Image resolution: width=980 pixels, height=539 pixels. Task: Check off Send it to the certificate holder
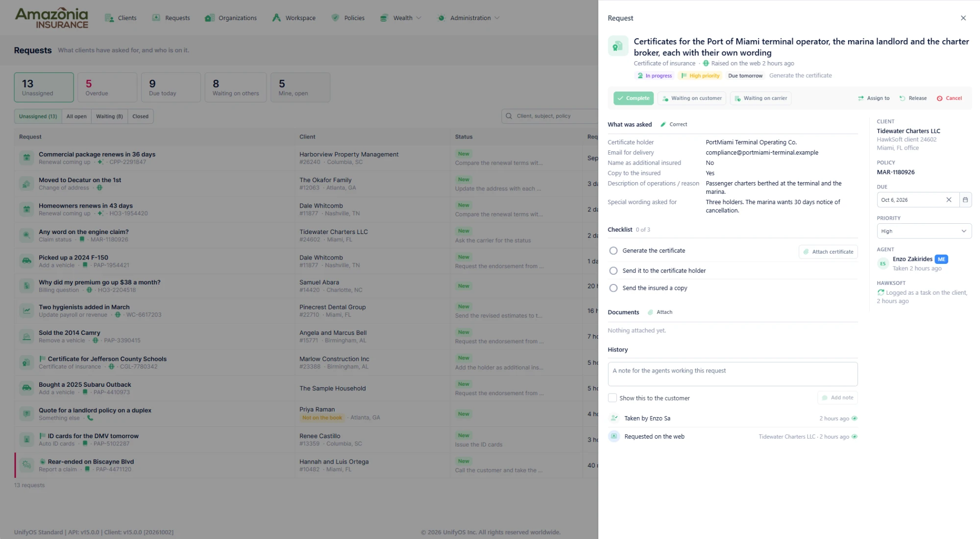click(x=613, y=271)
